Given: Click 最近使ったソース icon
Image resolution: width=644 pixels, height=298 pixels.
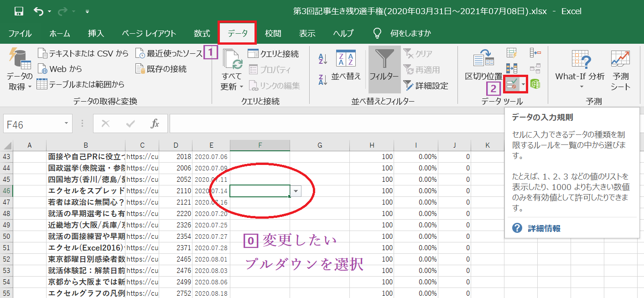Looking at the screenshot, I should (139, 53).
